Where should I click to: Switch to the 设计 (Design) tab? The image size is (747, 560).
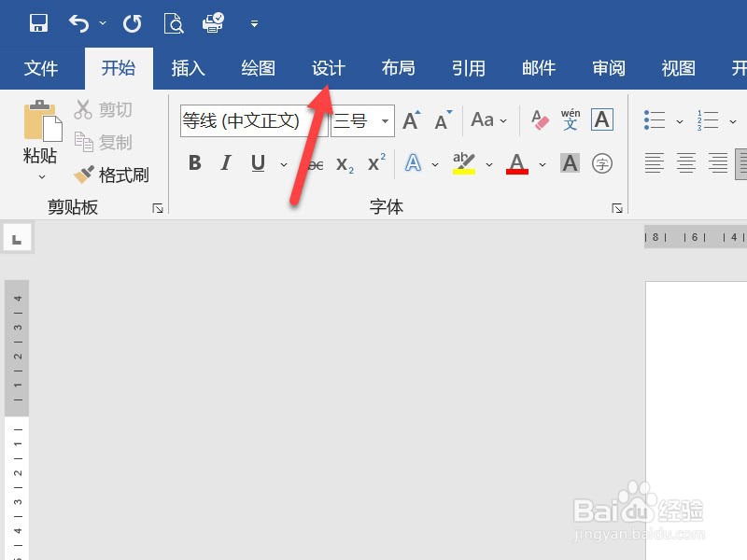(329, 67)
